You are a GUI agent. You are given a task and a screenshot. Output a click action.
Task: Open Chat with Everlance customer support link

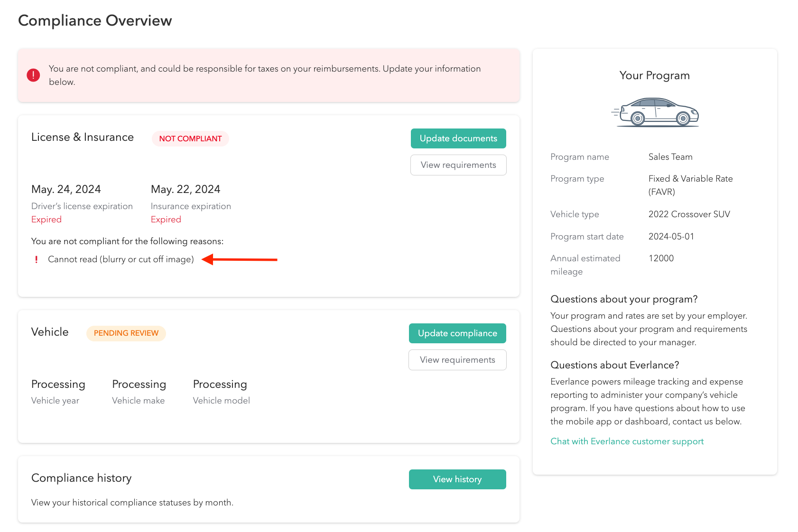[x=627, y=441]
